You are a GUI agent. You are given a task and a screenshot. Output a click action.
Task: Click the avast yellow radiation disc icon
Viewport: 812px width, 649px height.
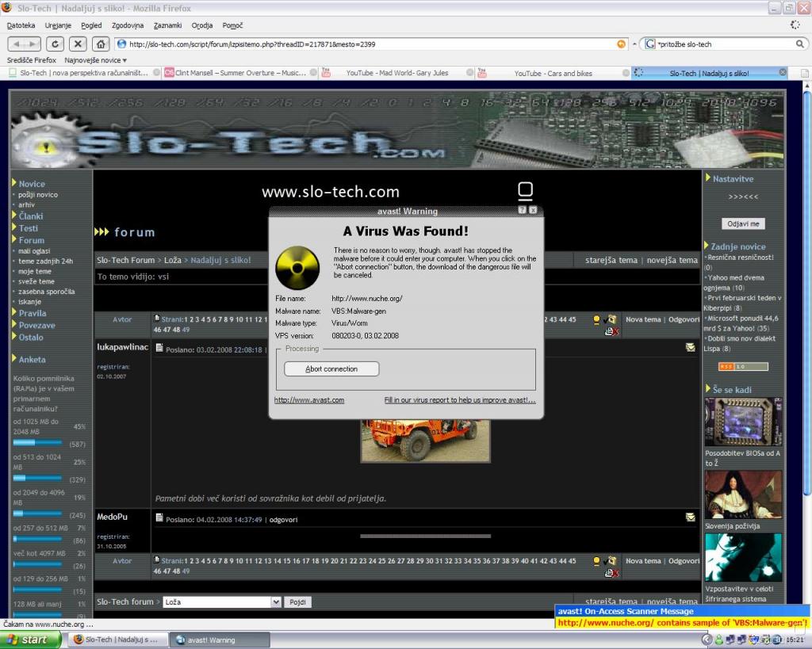[297, 268]
